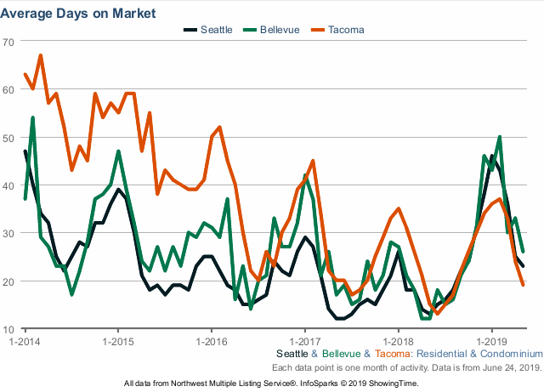This screenshot has height=392, width=544.
Task: Click the 70 y-axis tick label
Action: click(x=8, y=42)
